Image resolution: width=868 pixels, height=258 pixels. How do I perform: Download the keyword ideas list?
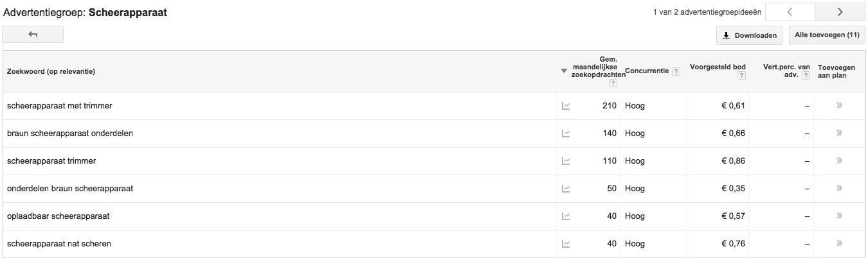(749, 35)
